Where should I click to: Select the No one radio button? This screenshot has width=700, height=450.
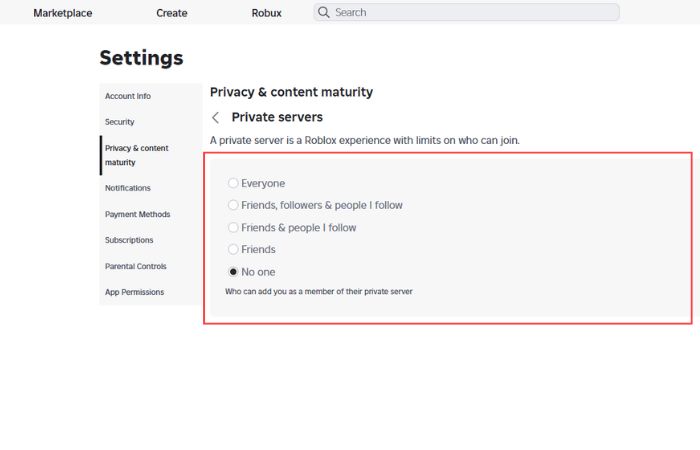tap(233, 271)
